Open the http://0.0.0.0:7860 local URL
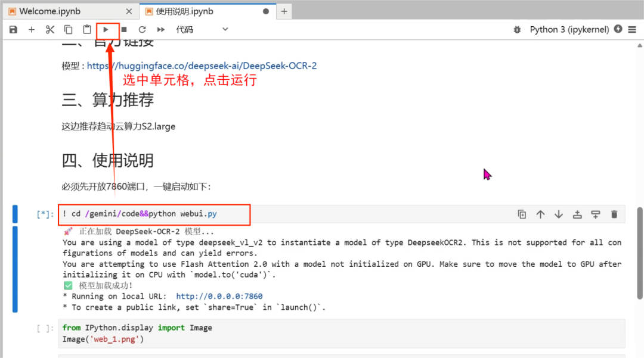Viewport: 644px width, 358px height. coord(219,296)
